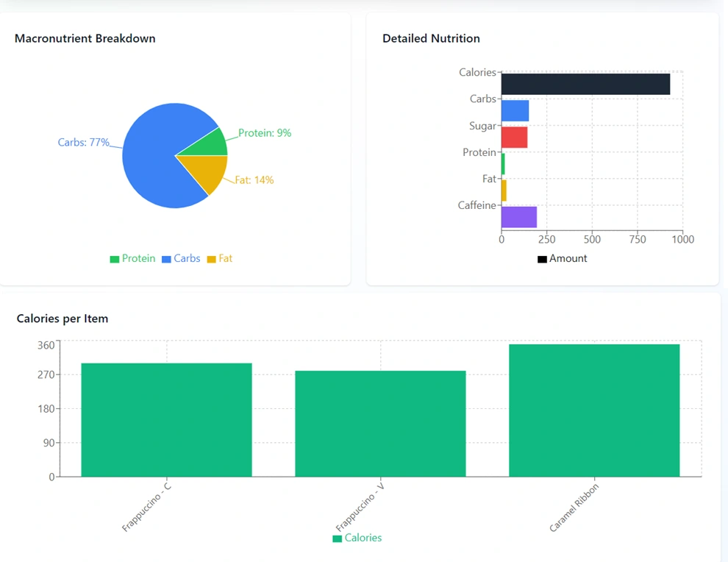The height and width of the screenshot is (562, 728).
Task: Click the Caramel Ribbon calories bar
Action: (x=594, y=410)
